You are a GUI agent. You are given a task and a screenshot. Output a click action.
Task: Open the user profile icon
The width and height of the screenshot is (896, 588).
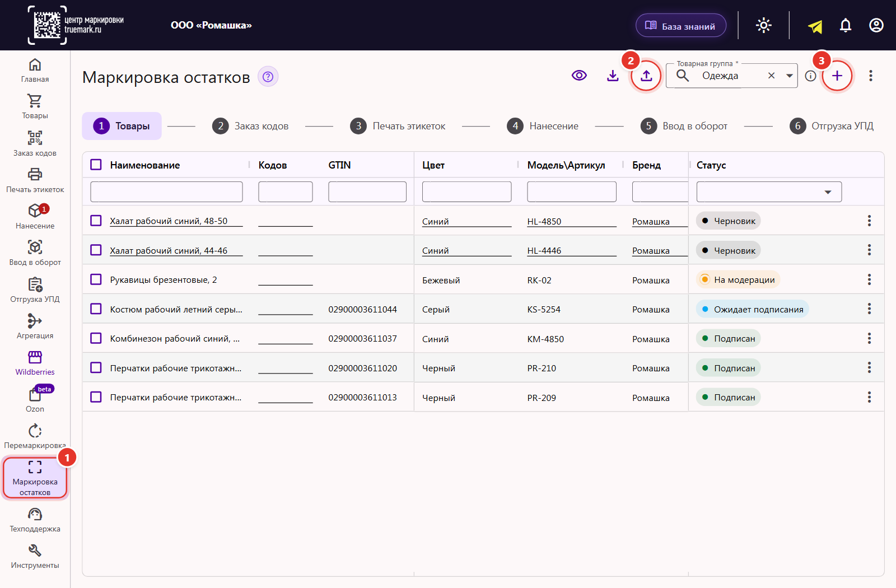[876, 25]
